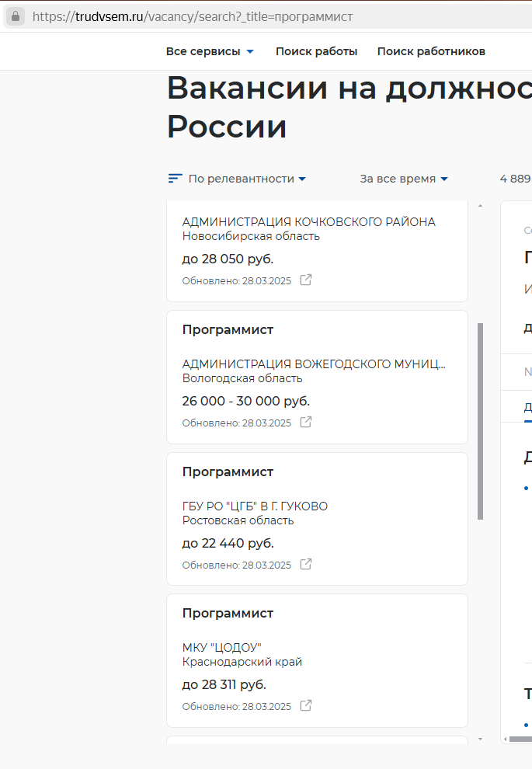This screenshot has width=532, height=769.
Task: Click the lock icon in the address bar
Action: pyautogui.click(x=16, y=16)
